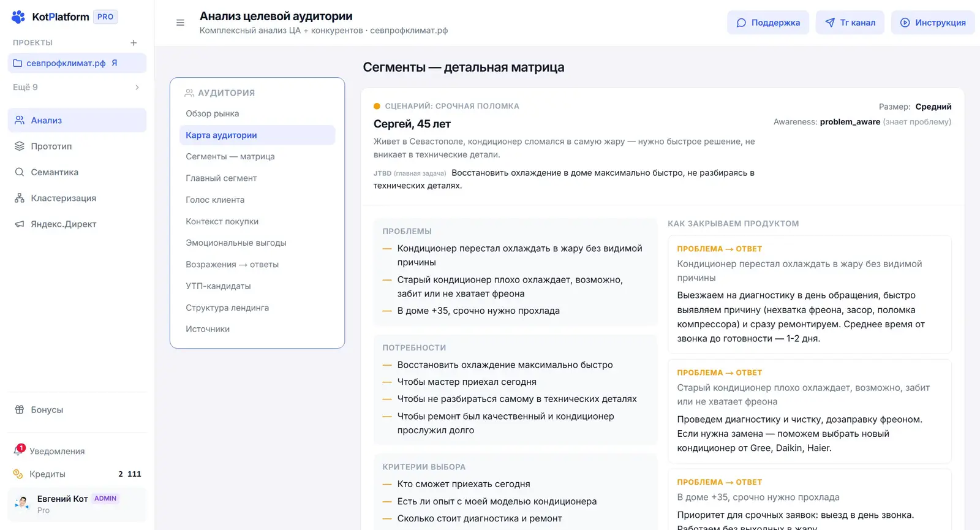Open the Поддержка support button
The image size is (980, 530).
click(x=768, y=23)
